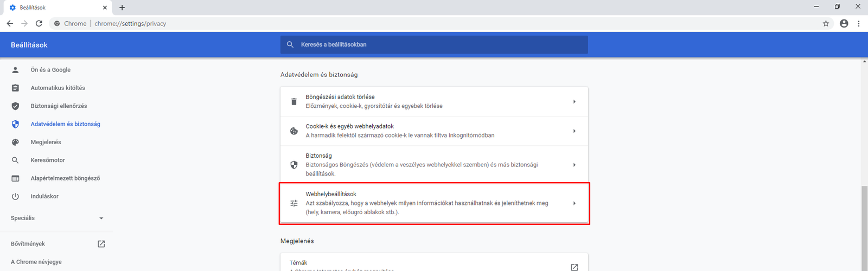Expand Cookie-k és egyéb webhelyadatok arrow
This screenshot has height=271, width=868.
pos(574,131)
